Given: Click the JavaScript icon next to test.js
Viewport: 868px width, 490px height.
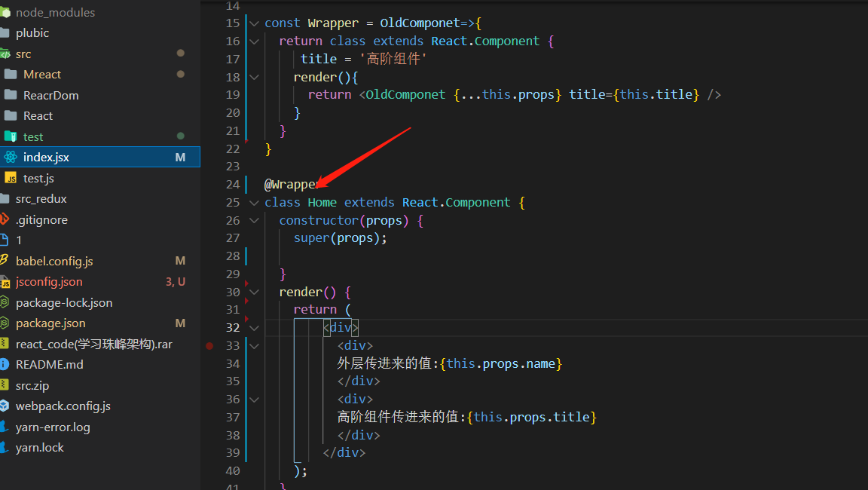Looking at the screenshot, I should point(11,178).
